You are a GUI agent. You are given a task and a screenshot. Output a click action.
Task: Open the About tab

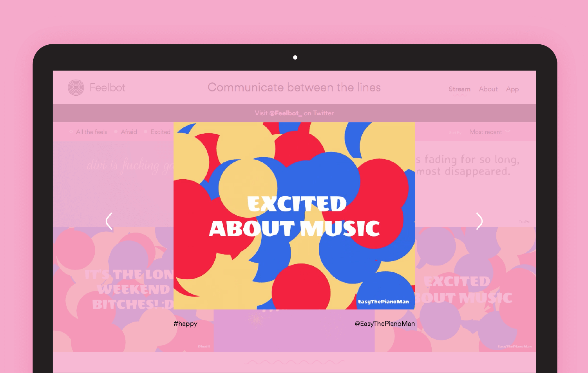(x=488, y=89)
